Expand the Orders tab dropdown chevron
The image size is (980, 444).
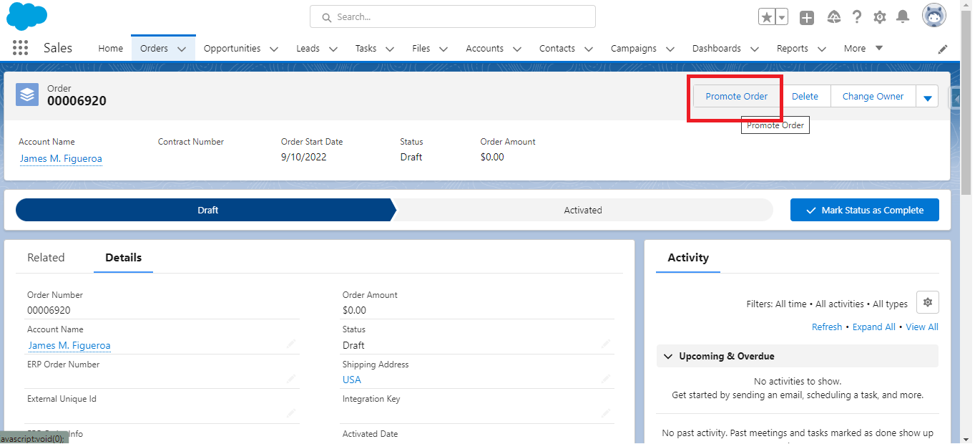(182, 49)
